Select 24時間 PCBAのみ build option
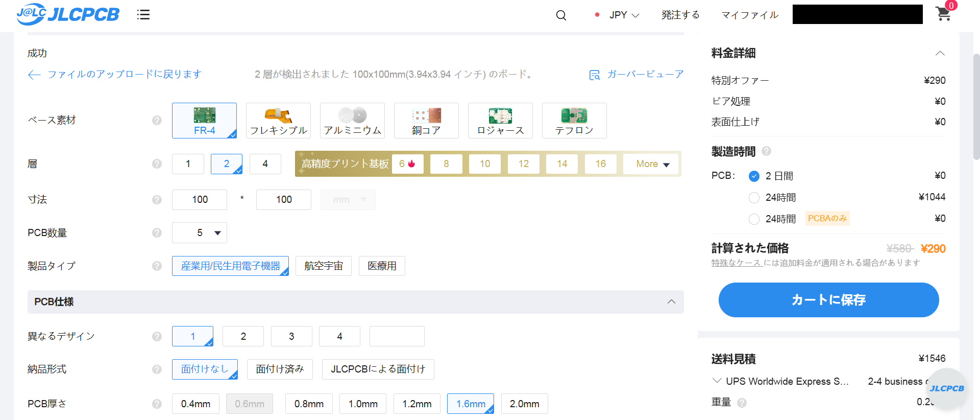The image size is (980, 420). 754,219
